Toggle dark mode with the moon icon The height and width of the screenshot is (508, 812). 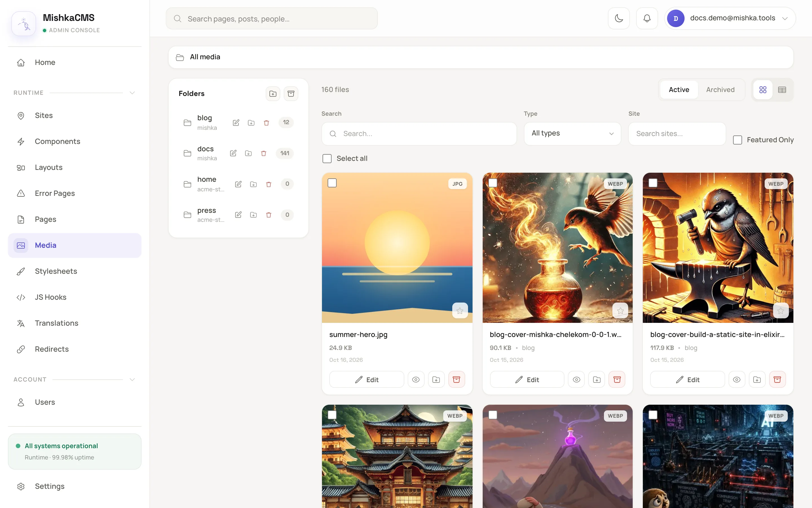619,18
